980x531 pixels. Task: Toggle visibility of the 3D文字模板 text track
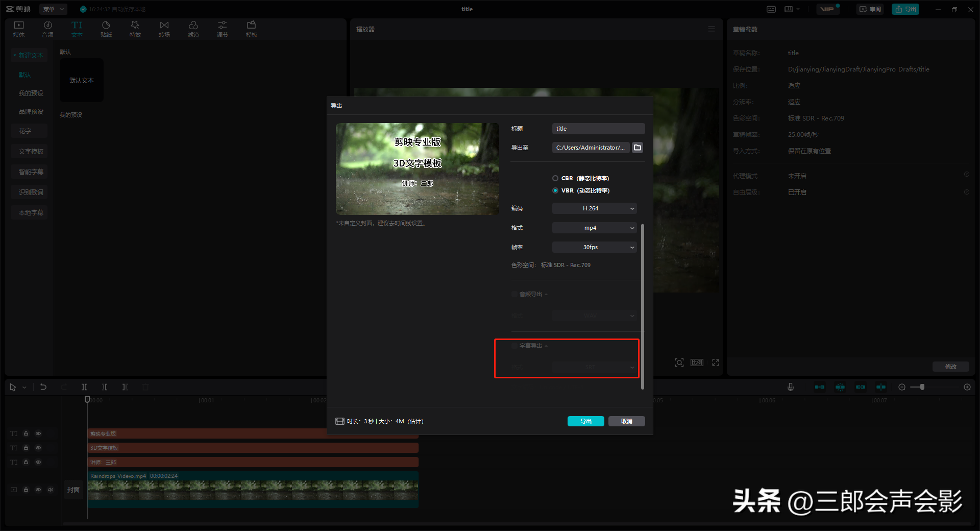click(x=38, y=448)
